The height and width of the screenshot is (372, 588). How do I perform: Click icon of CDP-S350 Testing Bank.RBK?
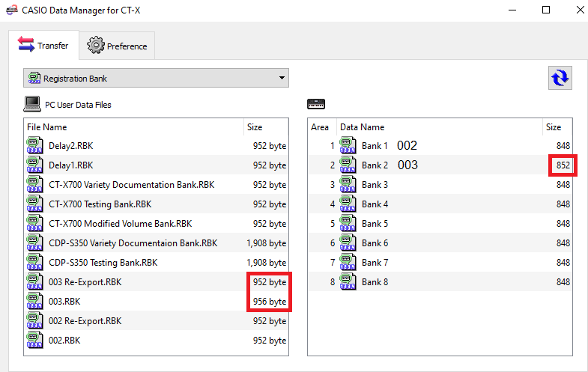coord(34,262)
